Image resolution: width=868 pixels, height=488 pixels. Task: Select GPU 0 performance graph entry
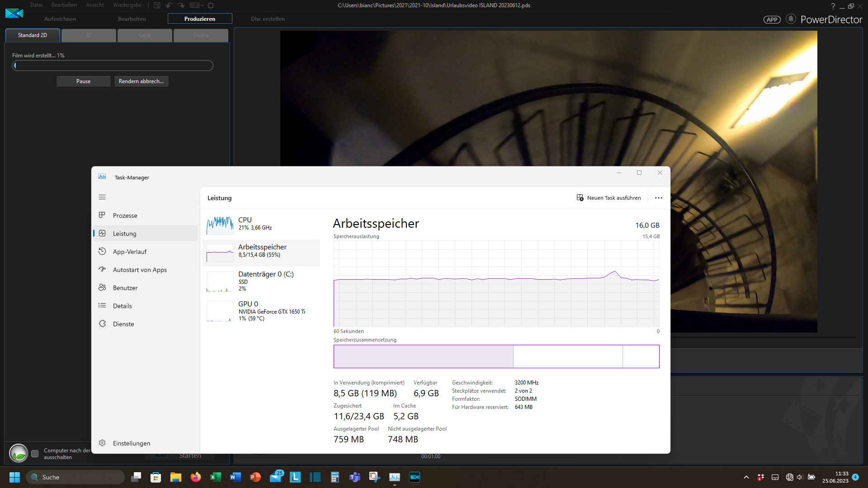coord(261,311)
